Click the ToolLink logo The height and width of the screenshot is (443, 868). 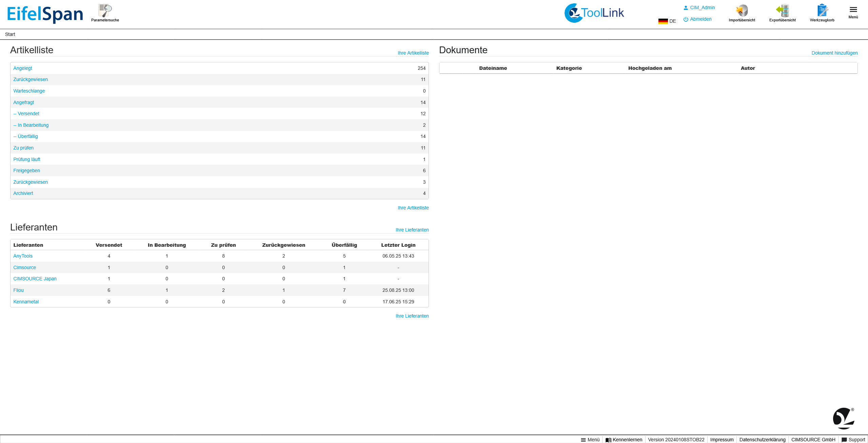click(x=594, y=13)
